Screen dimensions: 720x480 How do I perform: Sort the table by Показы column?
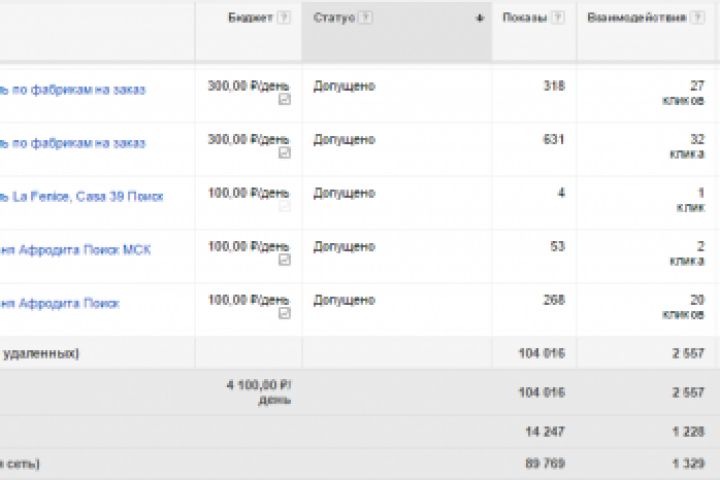coord(524,18)
